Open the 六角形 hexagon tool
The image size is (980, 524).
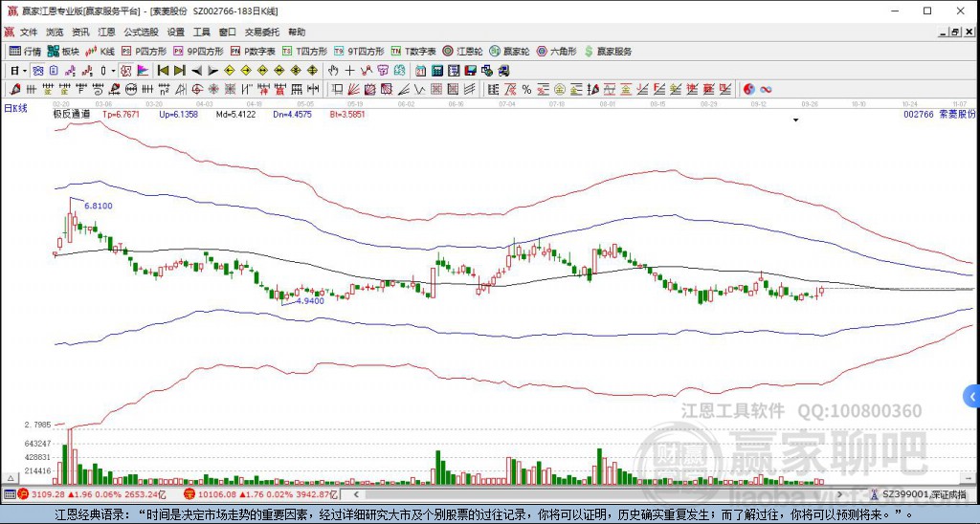[x=556, y=52]
